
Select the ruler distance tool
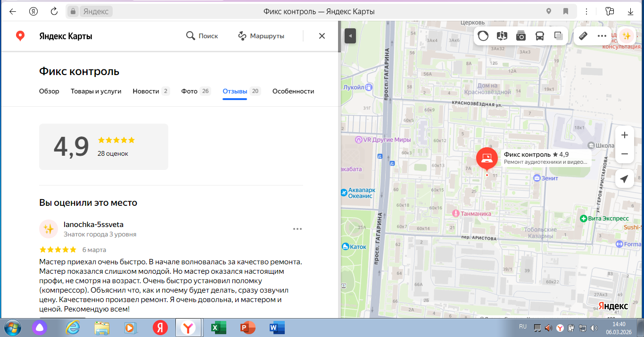point(583,36)
